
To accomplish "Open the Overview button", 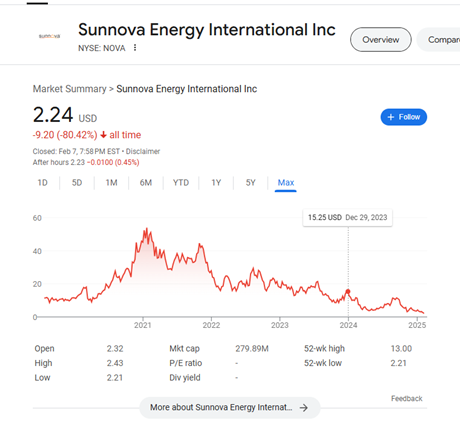I will coord(381,40).
